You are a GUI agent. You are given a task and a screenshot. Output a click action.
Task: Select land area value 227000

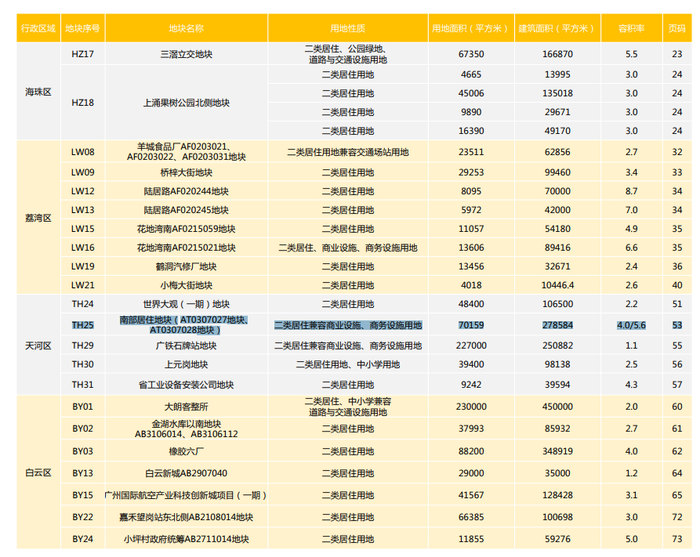[471, 345]
